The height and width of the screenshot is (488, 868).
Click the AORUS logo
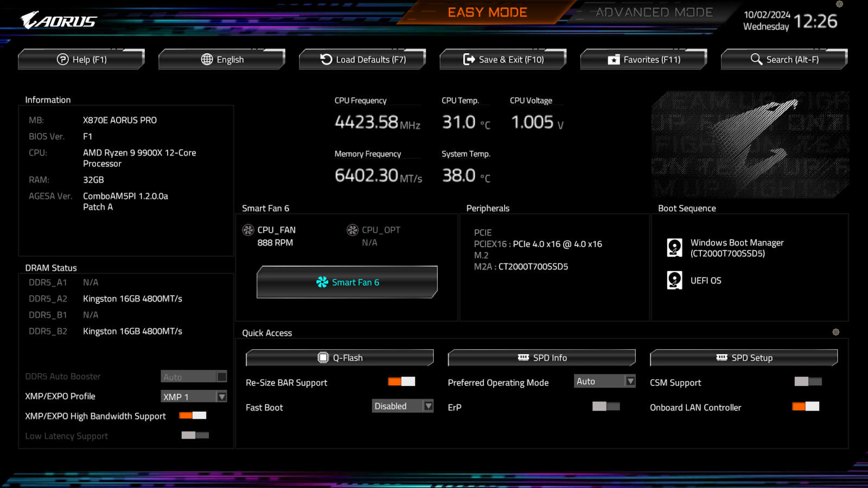click(59, 21)
